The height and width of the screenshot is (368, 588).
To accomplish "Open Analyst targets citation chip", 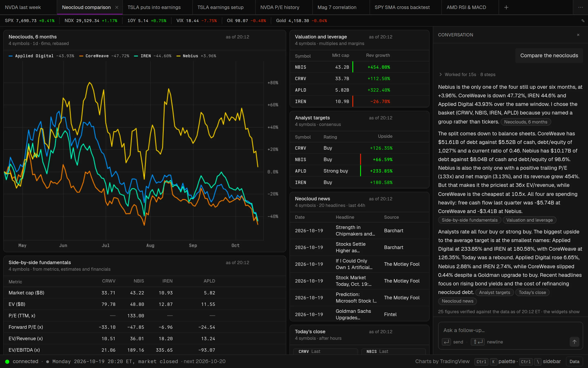I will click(x=494, y=292).
